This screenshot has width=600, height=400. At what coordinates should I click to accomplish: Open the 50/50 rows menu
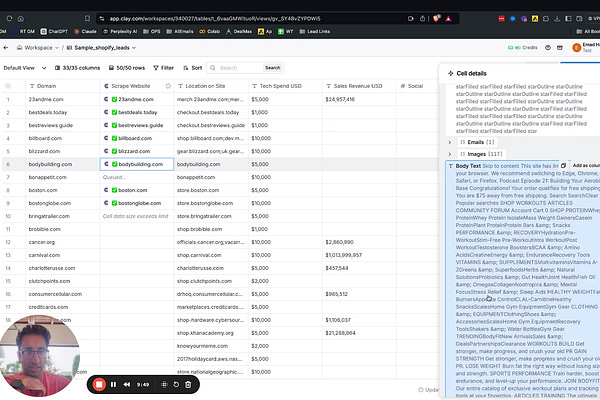[127, 68]
